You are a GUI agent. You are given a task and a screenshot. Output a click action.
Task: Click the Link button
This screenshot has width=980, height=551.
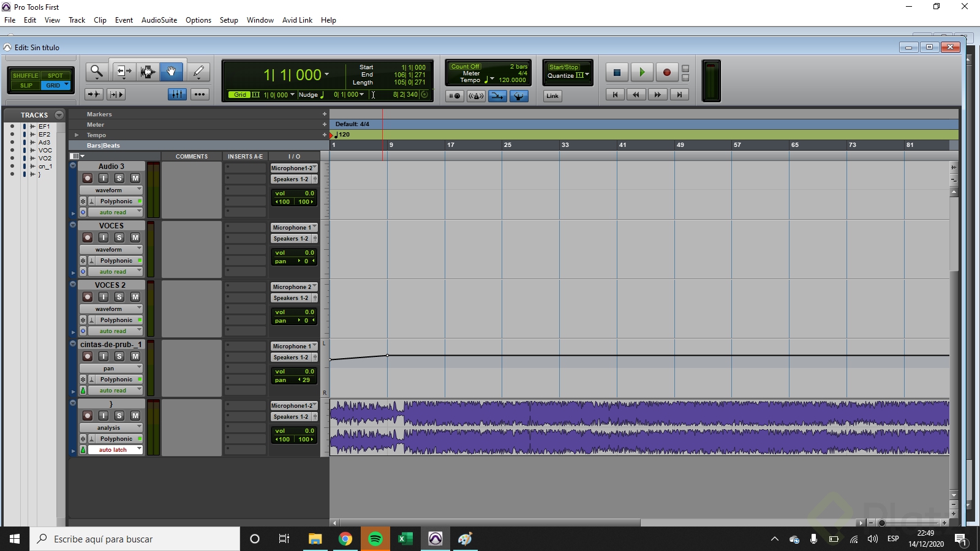(552, 96)
